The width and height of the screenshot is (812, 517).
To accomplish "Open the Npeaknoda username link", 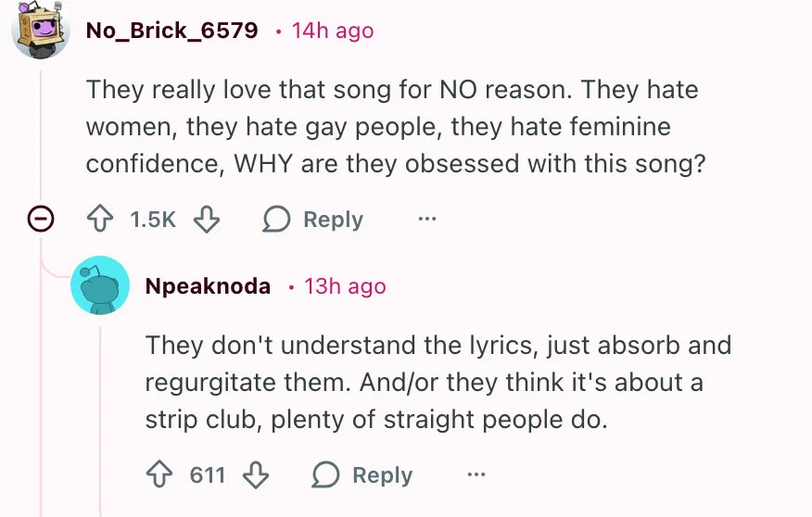I will [x=208, y=286].
